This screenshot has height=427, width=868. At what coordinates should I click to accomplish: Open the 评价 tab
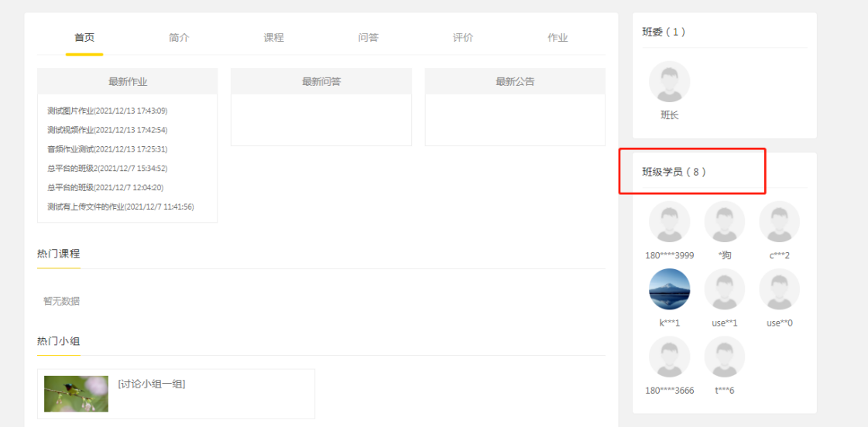point(463,38)
